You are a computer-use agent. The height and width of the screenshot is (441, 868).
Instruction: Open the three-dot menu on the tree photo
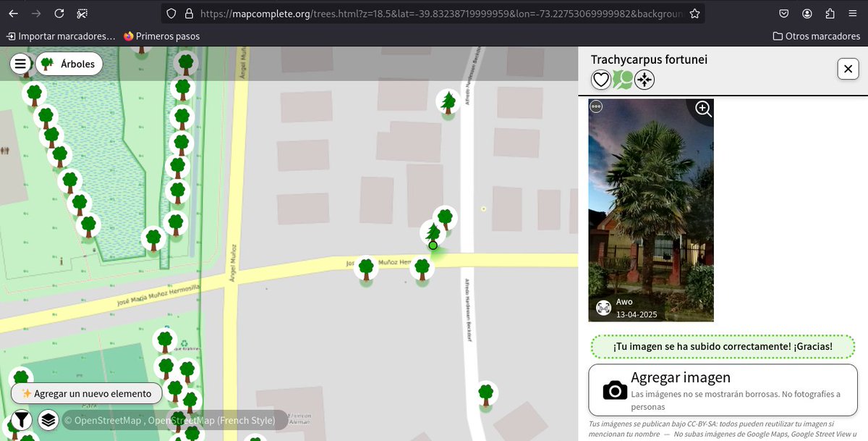coord(596,106)
